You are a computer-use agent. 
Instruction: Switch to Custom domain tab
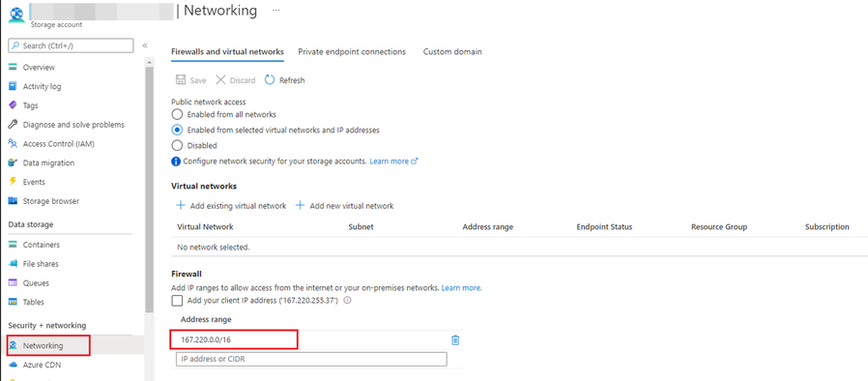click(452, 51)
